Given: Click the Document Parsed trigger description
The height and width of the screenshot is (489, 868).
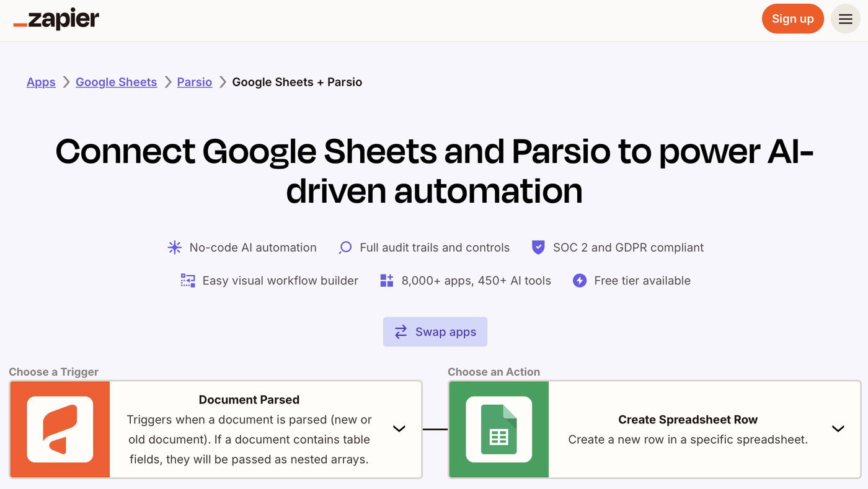Looking at the screenshot, I should click(249, 439).
